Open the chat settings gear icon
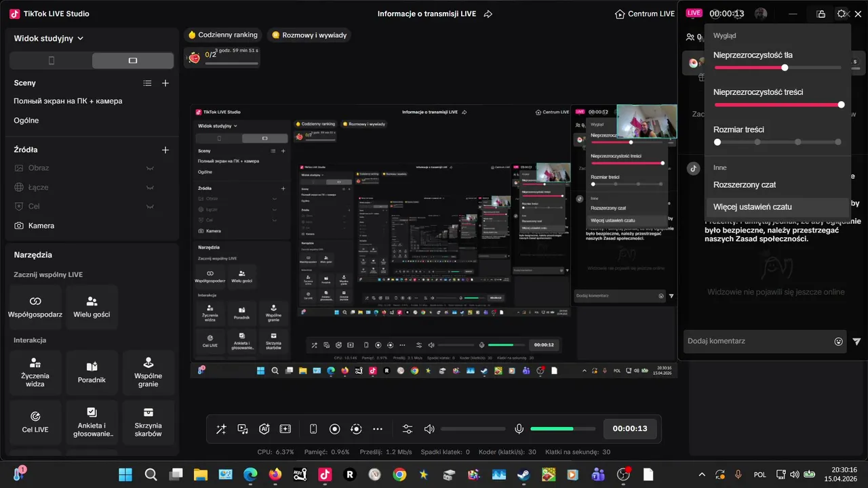The height and width of the screenshot is (488, 868). coord(842,14)
